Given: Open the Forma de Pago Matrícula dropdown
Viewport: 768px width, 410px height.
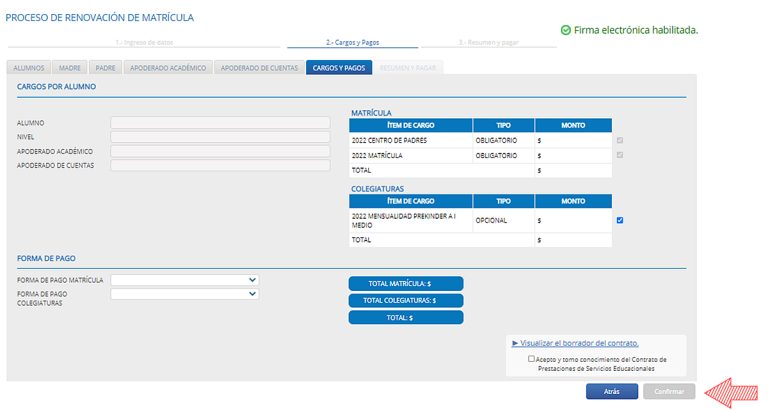Looking at the screenshot, I should pos(185,280).
